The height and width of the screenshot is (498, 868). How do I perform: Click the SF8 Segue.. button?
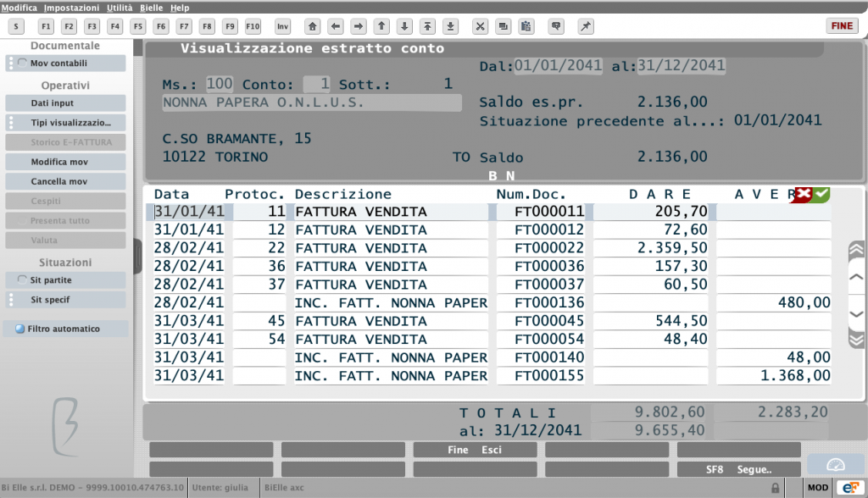pos(739,469)
